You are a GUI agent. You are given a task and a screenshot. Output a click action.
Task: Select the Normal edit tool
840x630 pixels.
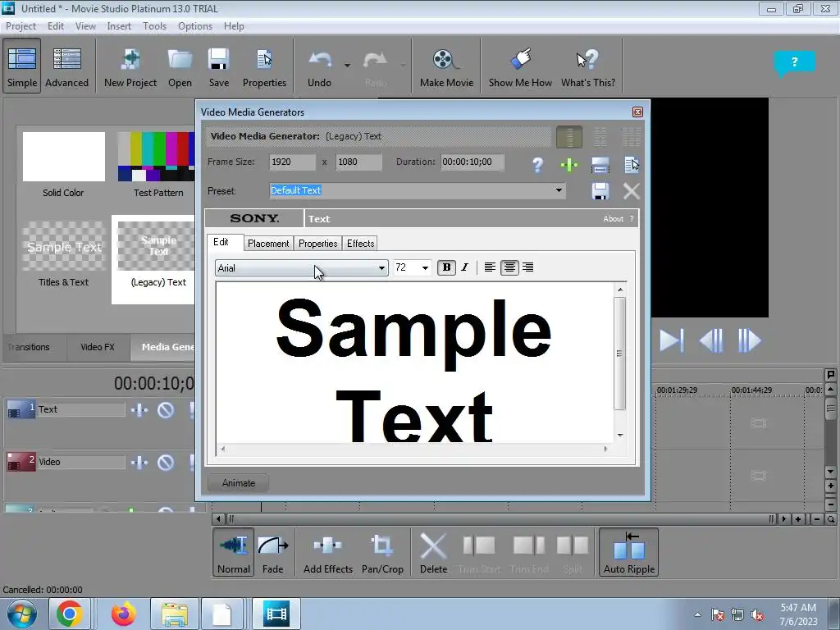pos(234,552)
